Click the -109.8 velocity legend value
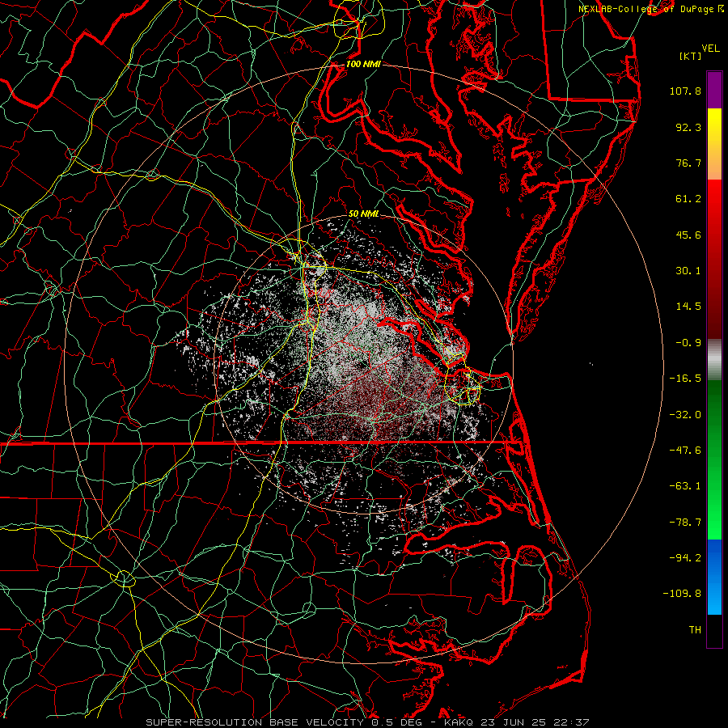Viewport: 728px width, 728px height. point(682,594)
